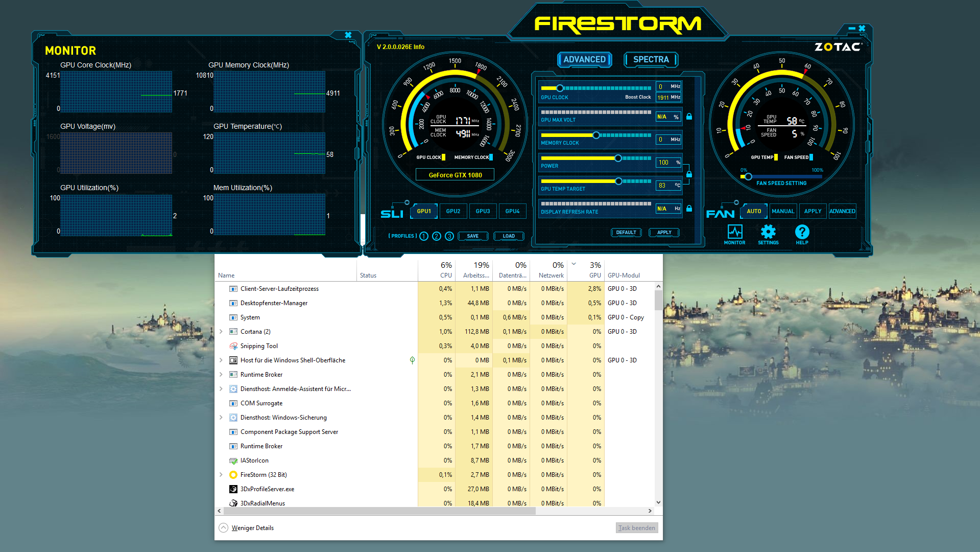The image size is (980, 552).
Task: Select the GPU4 tab
Action: click(512, 211)
